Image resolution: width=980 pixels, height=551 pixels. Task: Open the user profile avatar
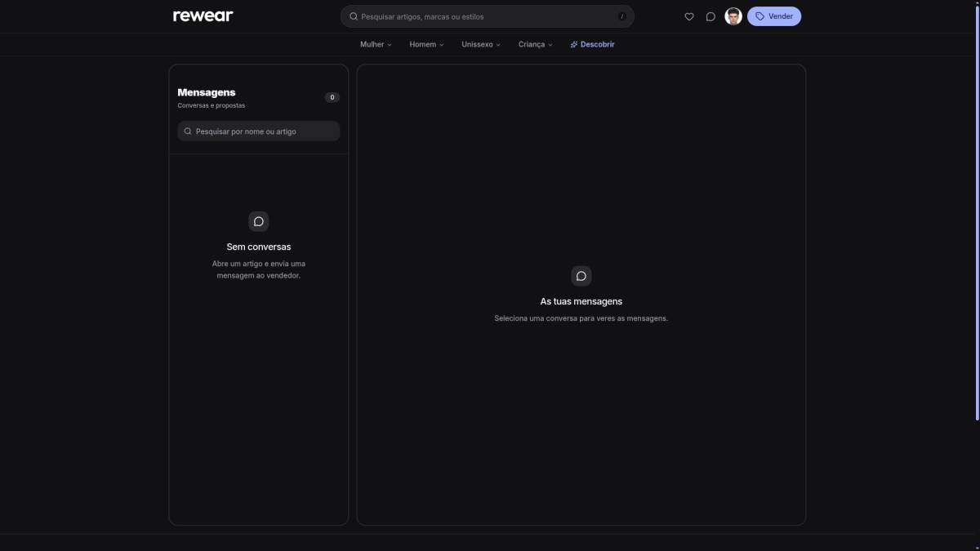pyautogui.click(x=733, y=16)
